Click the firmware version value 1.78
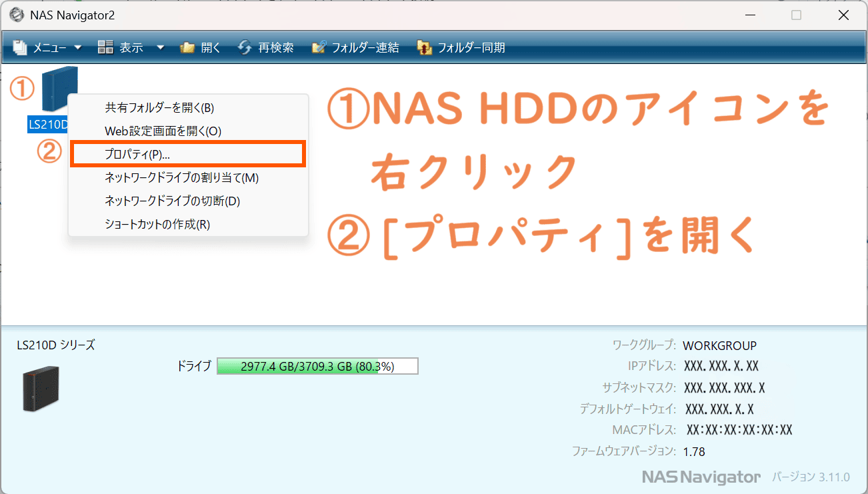868x494 pixels. point(694,451)
